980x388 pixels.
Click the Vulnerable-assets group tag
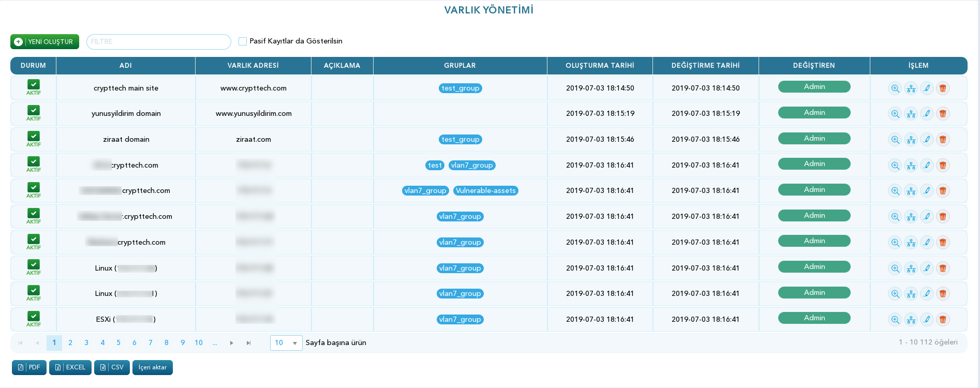(x=486, y=191)
